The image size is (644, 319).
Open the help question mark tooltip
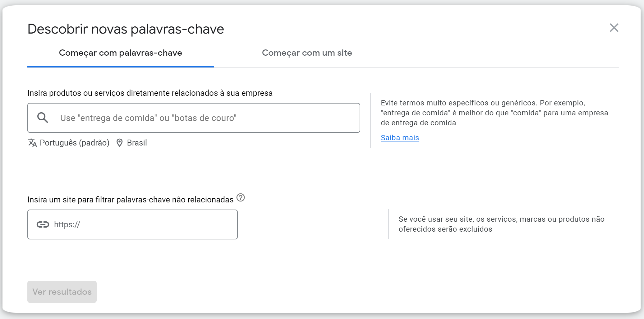[x=241, y=197]
